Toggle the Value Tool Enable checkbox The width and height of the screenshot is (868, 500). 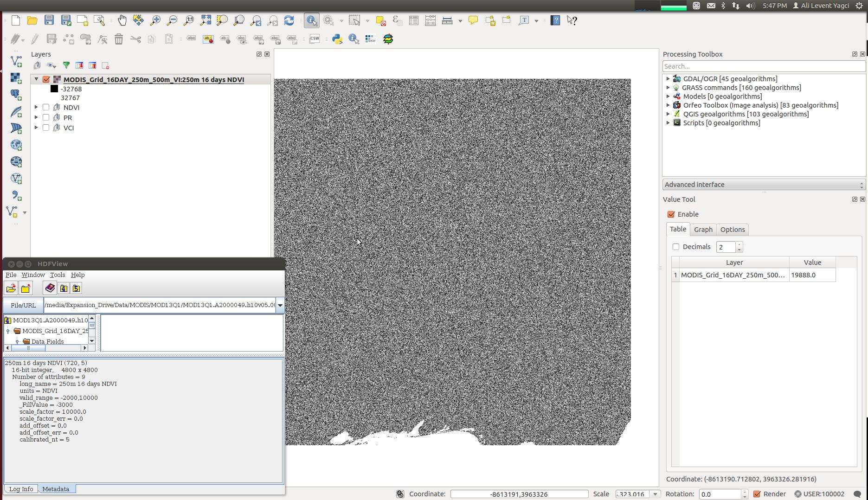tap(671, 214)
